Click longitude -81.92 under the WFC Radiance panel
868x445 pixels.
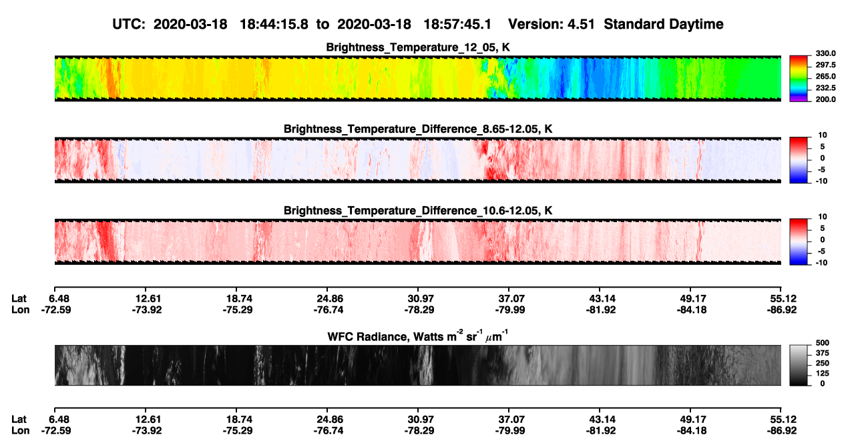(x=600, y=430)
